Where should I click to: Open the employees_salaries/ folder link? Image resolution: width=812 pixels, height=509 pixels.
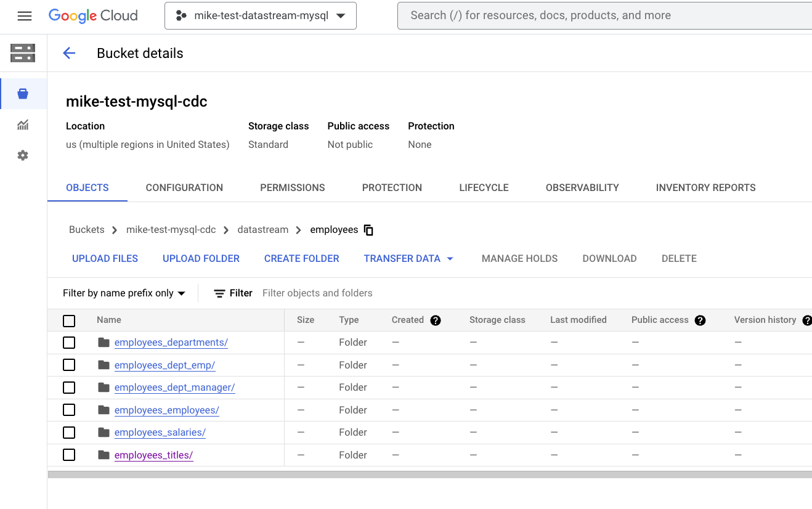point(160,433)
